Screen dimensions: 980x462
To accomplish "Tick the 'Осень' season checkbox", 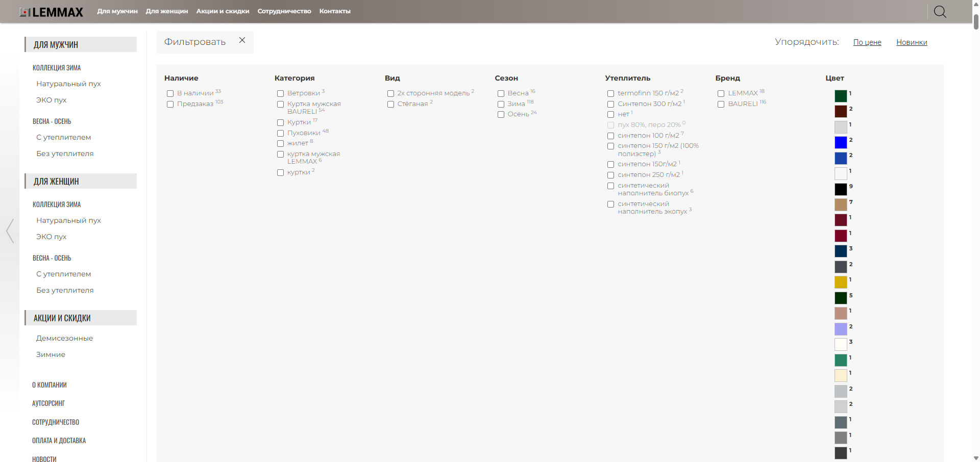I will (x=501, y=114).
